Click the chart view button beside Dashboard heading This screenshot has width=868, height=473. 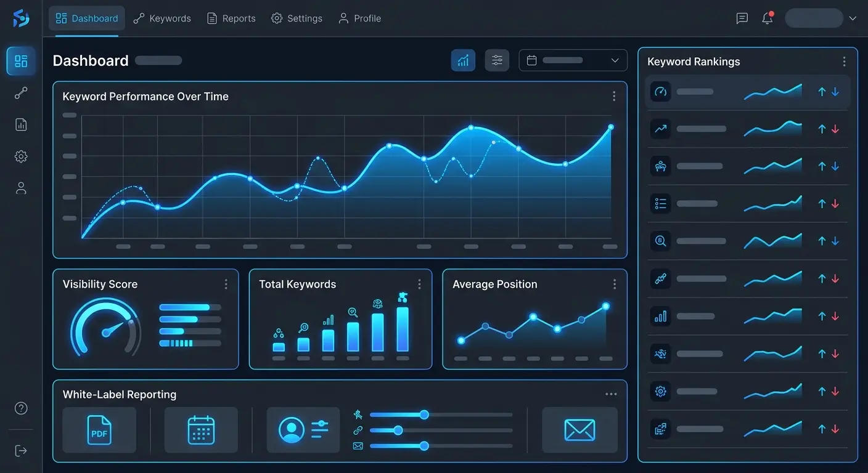point(463,60)
